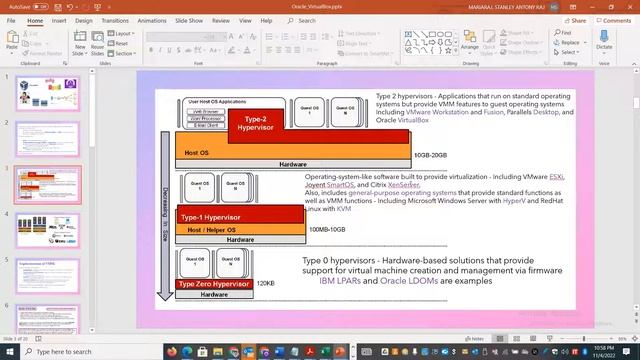This screenshot has width=640, height=360.
Task: Click the Save icon in title bar
Action: pyautogui.click(x=58, y=7)
